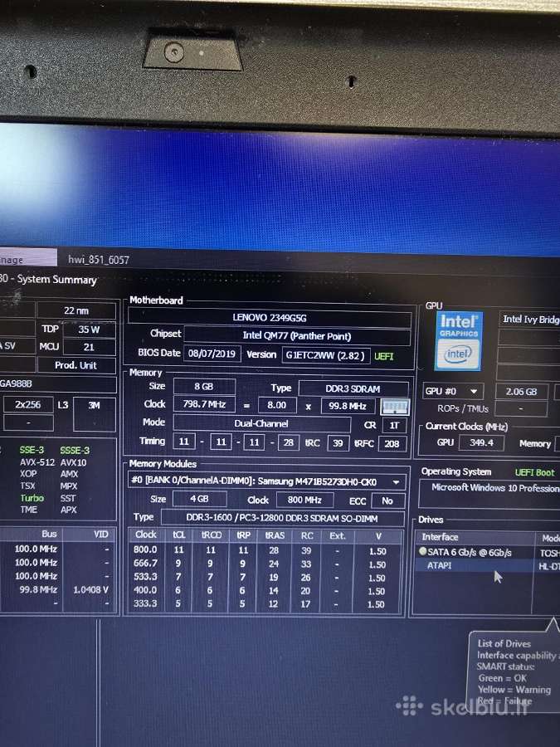This screenshot has height=747, width=560.
Task: Click the Intel Ivy Bridge GPU name field
Action: tap(529, 320)
